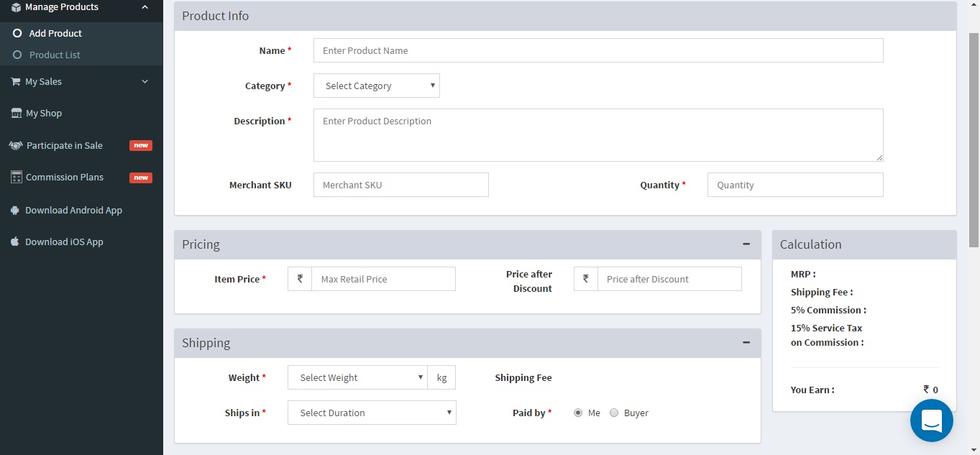The image size is (980, 455).
Task: Click the Participate in Sale handshake icon
Action: [16, 146]
